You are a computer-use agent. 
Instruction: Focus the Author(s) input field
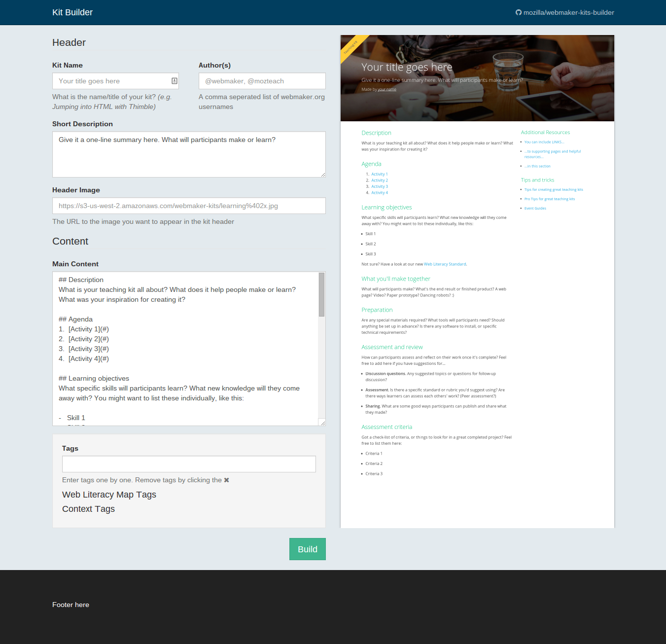[262, 81]
